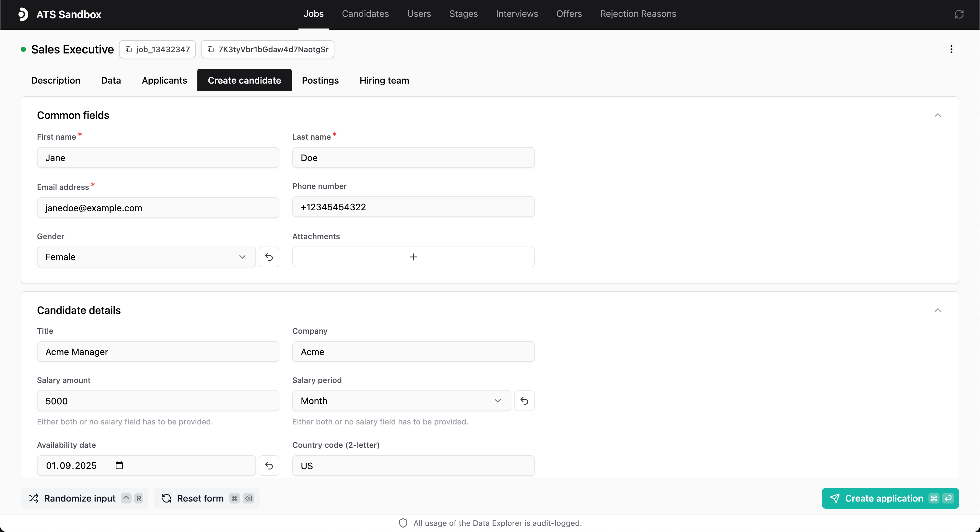This screenshot has width=980, height=532.
Task: Click the Availability date value 01.09.2025
Action: tap(71, 466)
